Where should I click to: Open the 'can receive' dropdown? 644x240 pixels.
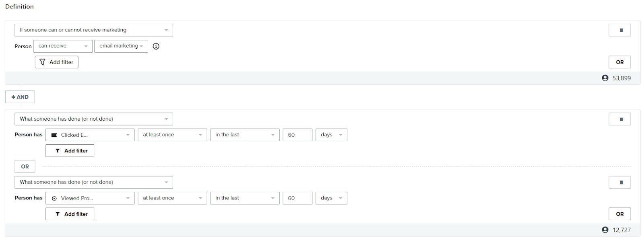63,46
